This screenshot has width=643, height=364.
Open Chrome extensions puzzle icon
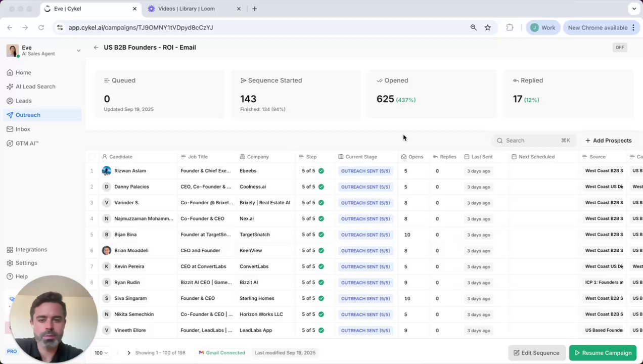tap(510, 27)
